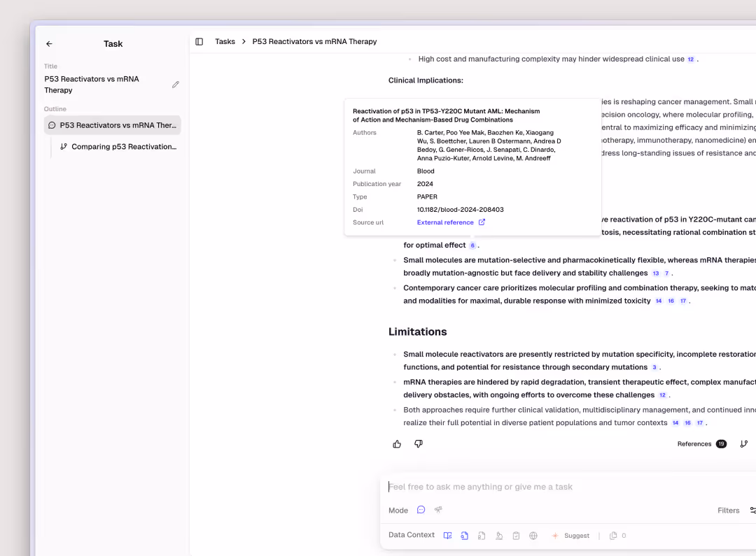Click citation 3 after secondary mutations
This screenshot has width=756, height=556.
(x=654, y=367)
